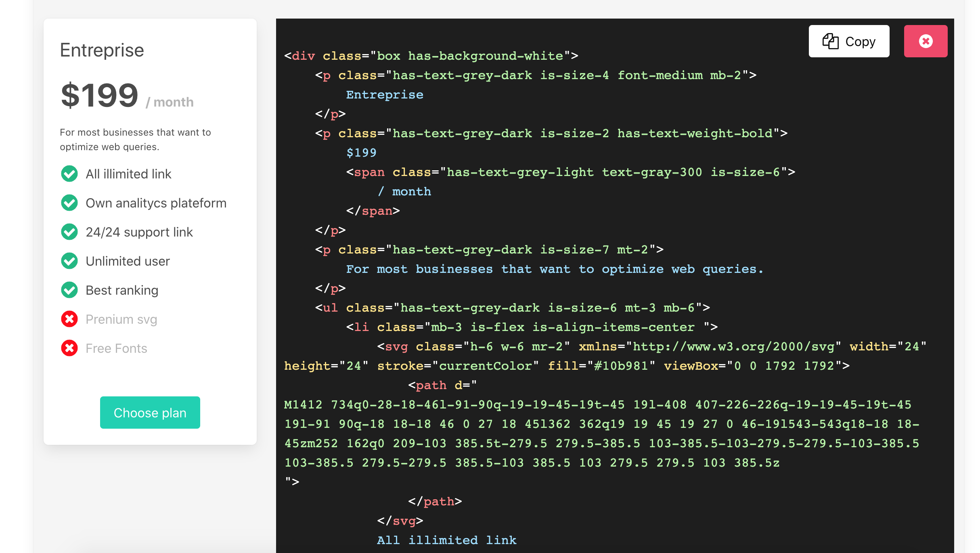Click the Choose plan button
The width and height of the screenshot is (980, 553).
pos(150,413)
